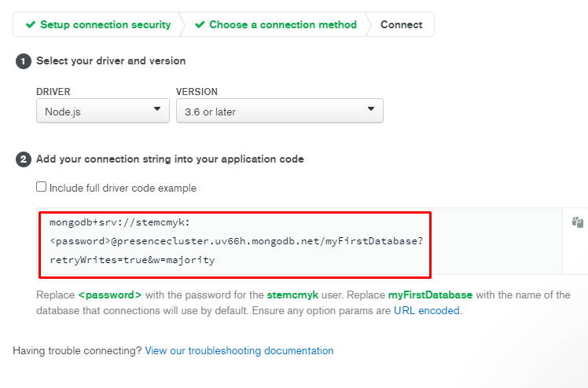Click the green checkmark beside Setup connection security
Image resolution: width=588 pixels, height=388 pixels.
pyautogui.click(x=31, y=24)
